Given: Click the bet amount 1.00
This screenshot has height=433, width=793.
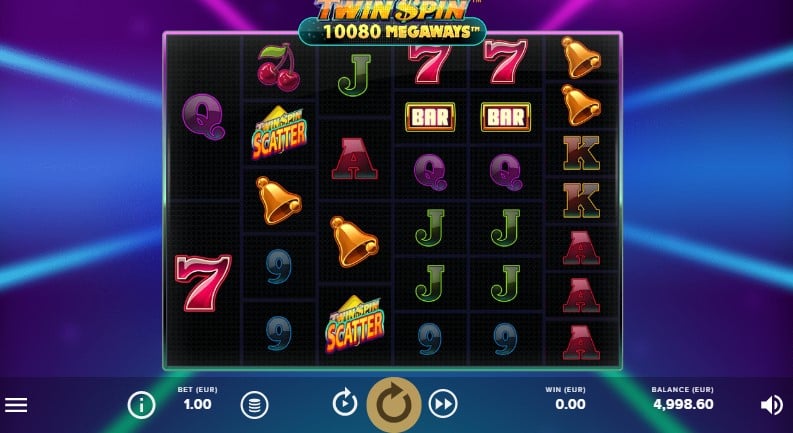Looking at the screenshot, I should pos(197,404).
